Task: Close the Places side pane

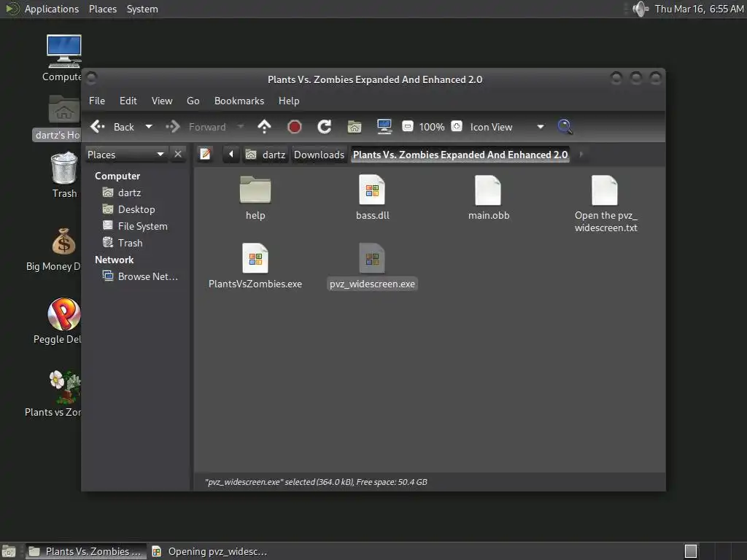Action: coord(178,155)
